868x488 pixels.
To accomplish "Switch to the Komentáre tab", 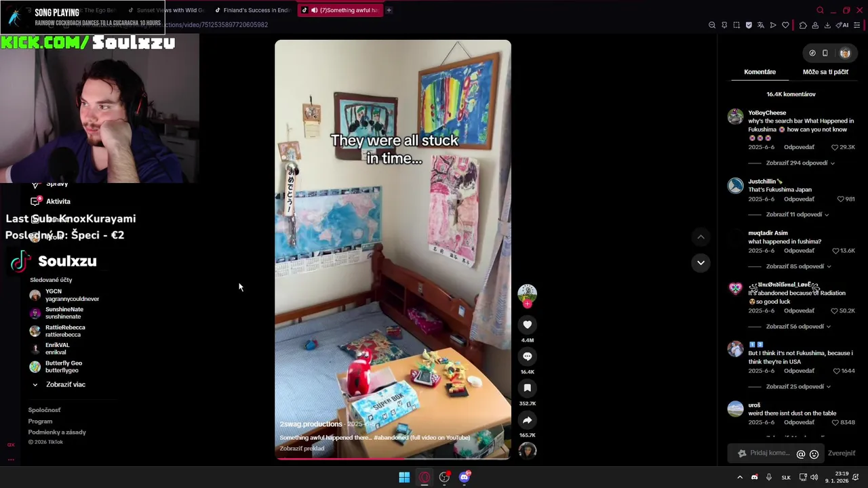I will 759,72.
